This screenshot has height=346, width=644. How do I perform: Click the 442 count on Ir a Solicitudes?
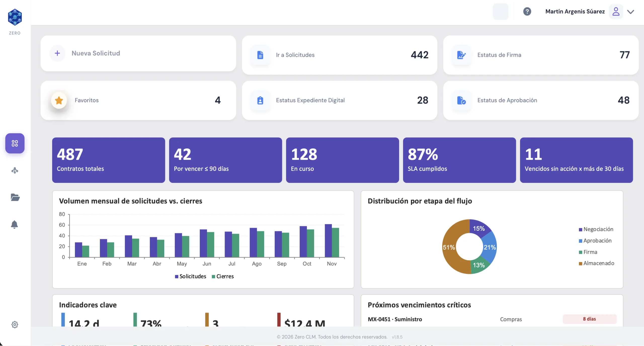tap(419, 55)
